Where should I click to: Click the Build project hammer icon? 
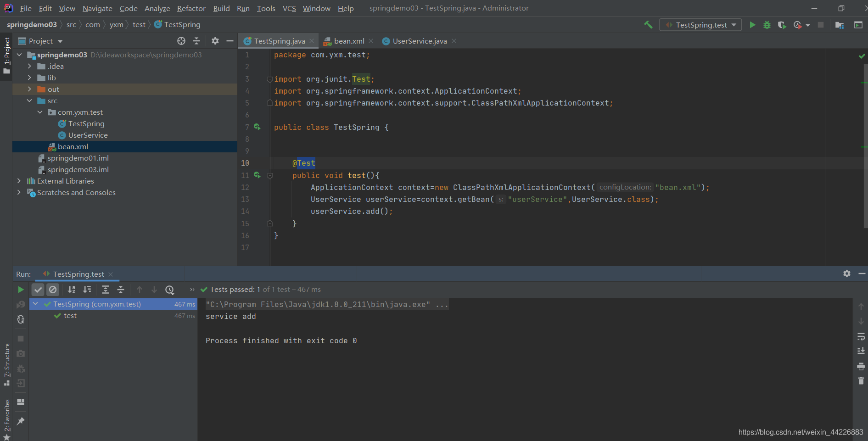pos(648,25)
